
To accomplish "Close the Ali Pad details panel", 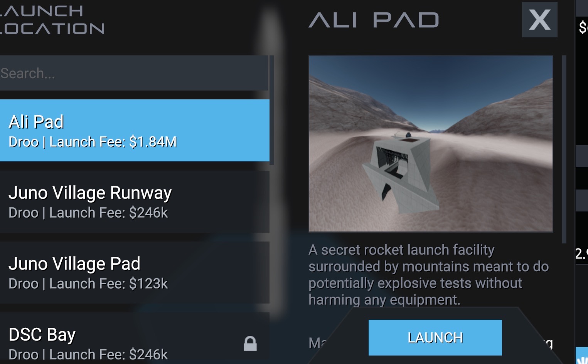I will (539, 20).
